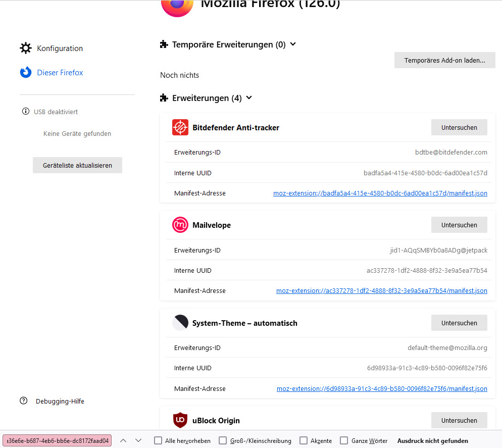Collapse the Erweiterungen (4) section
The height and width of the screenshot is (448, 502).
[x=249, y=97]
